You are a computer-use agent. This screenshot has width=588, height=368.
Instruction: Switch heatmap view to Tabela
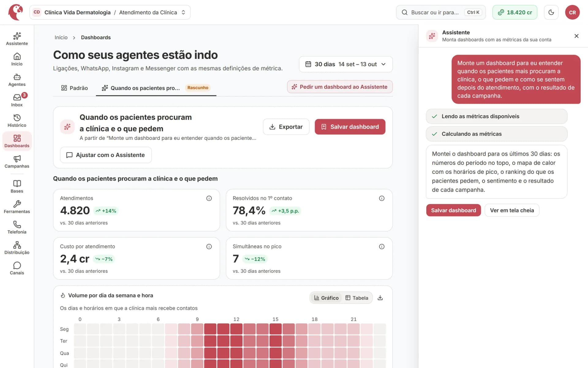tap(357, 298)
